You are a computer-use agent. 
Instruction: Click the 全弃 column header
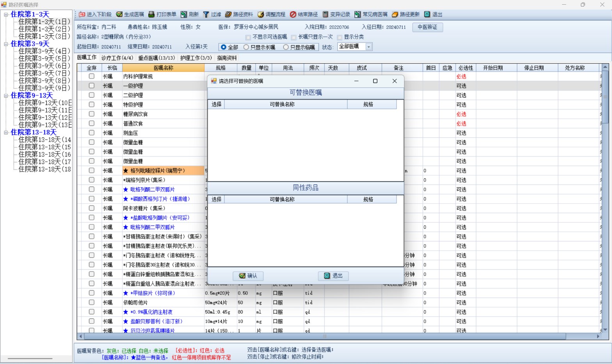[92, 68]
